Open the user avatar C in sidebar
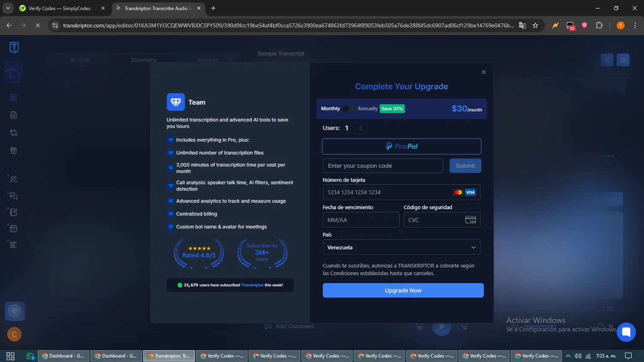The width and height of the screenshot is (644, 362). coord(15,334)
